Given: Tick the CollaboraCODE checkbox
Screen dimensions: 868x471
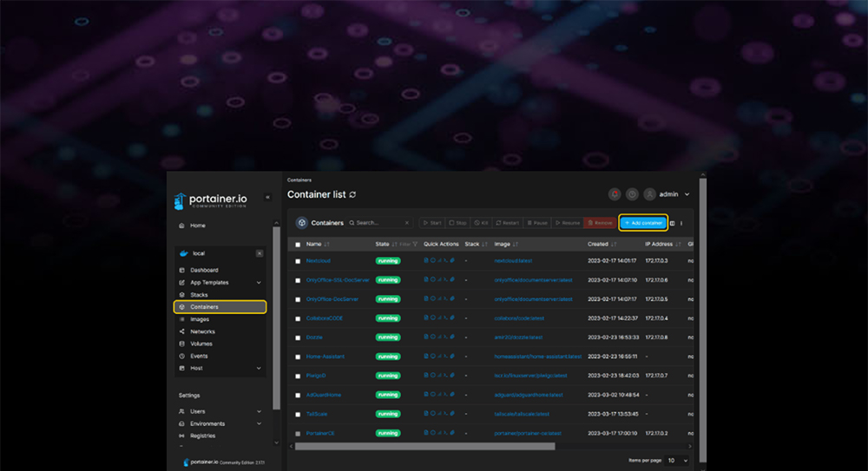Looking at the screenshot, I should coord(298,319).
